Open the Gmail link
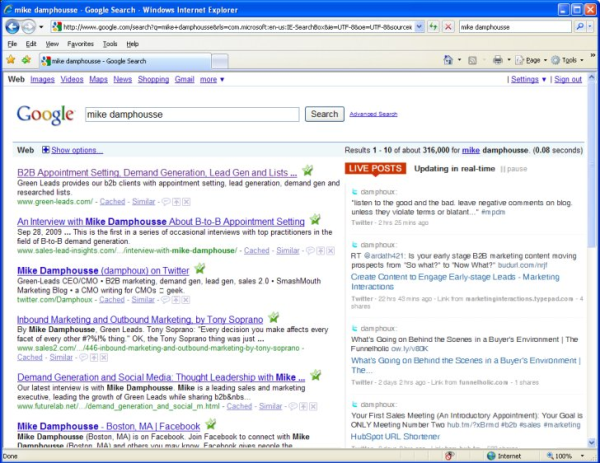600x463 pixels. [184, 79]
